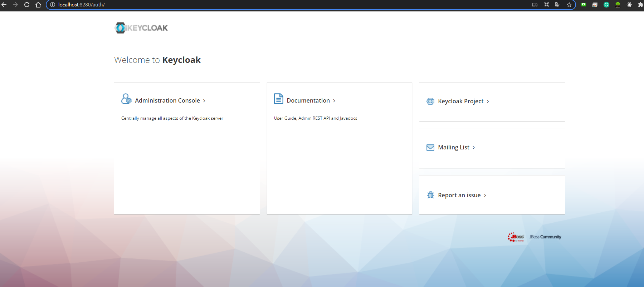The image size is (644, 287).
Task: Click the Keycloak Project icon
Action: point(430,101)
